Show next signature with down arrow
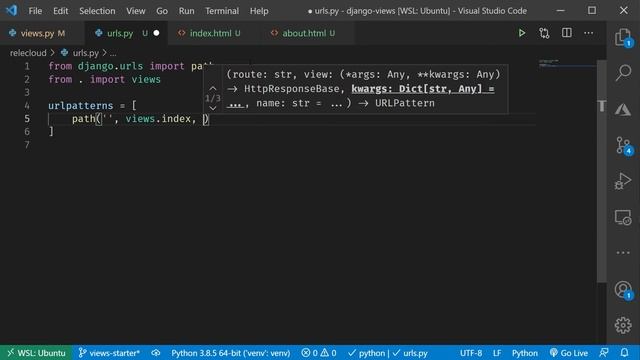 click(x=213, y=108)
